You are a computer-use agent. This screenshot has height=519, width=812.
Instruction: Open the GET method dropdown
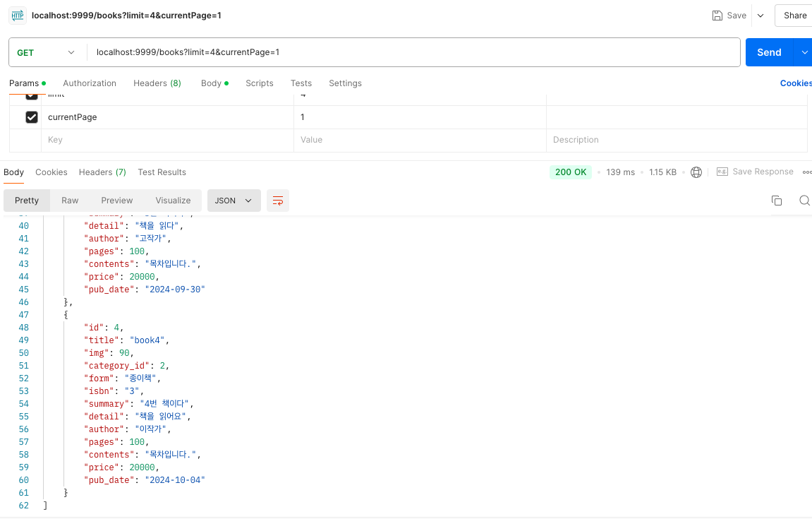tap(46, 52)
